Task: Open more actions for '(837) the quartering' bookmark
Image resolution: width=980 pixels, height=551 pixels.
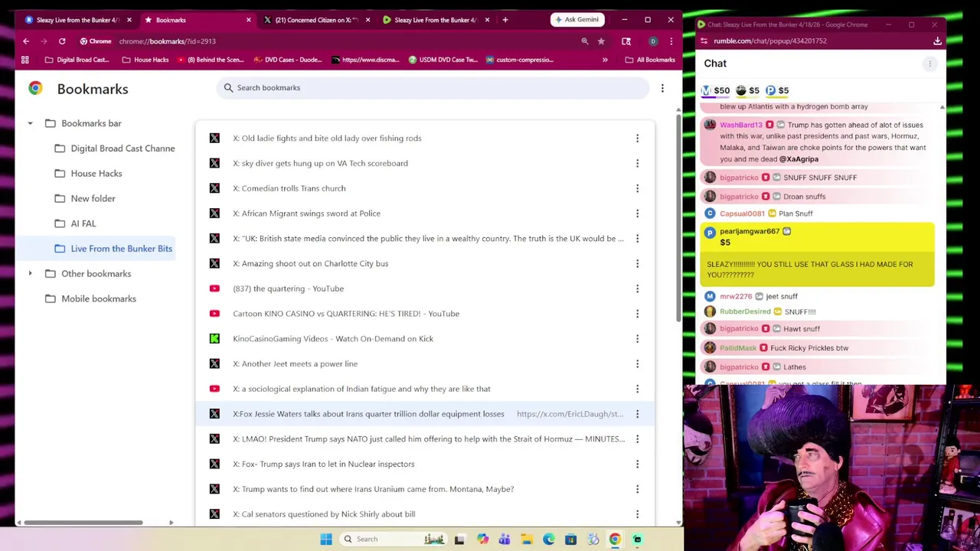Action: pos(637,289)
